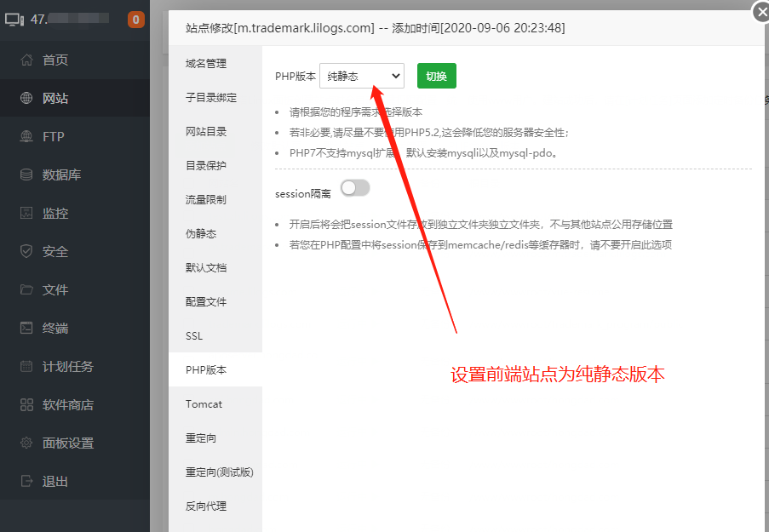This screenshot has height=532, width=769.
Task: Click the orange notification badge showing 0
Action: tap(136, 20)
